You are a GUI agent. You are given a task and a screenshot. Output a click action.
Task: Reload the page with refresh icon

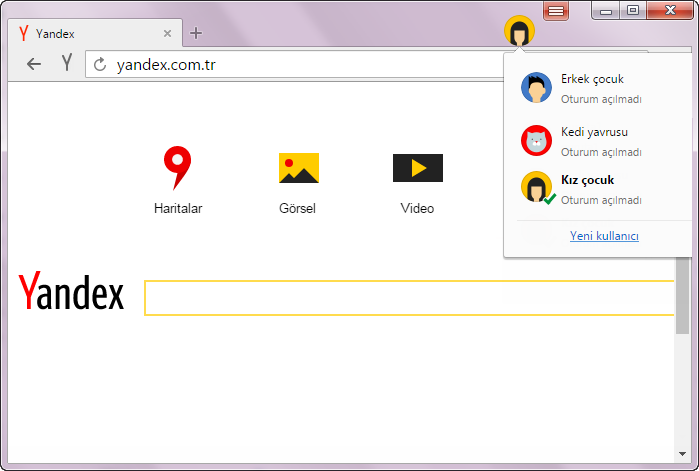tap(100, 65)
